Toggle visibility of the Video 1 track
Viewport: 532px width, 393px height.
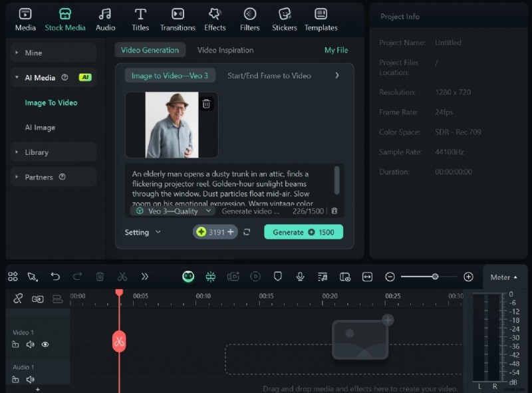coord(45,344)
